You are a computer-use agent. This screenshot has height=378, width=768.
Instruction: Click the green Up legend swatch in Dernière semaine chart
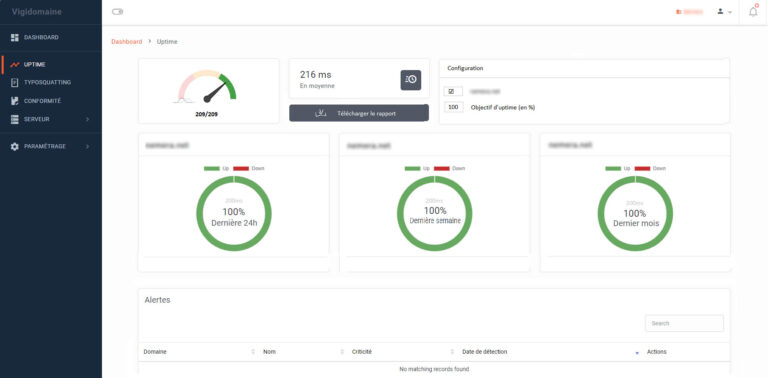(x=412, y=168)
